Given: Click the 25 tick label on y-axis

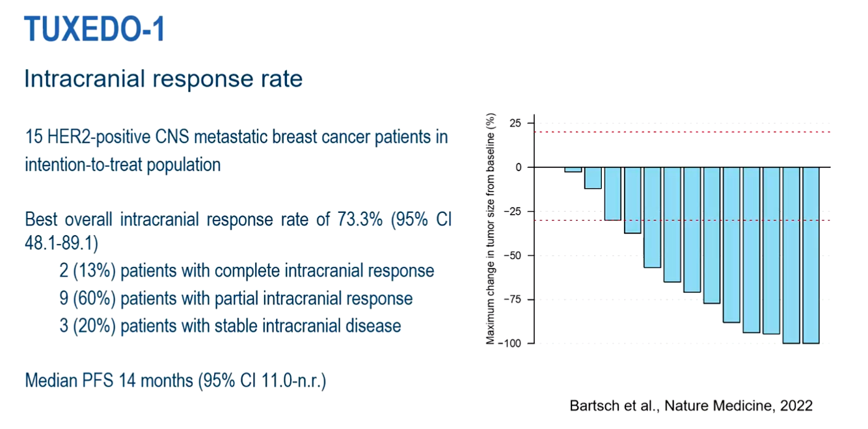Looking at the screenshot, I should point(516,123).
